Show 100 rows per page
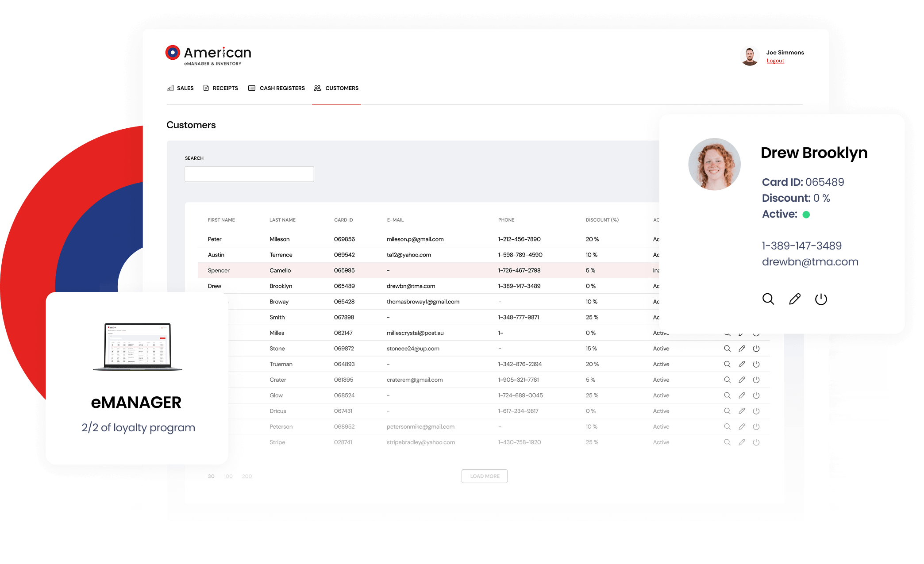 tap(228, 476)
